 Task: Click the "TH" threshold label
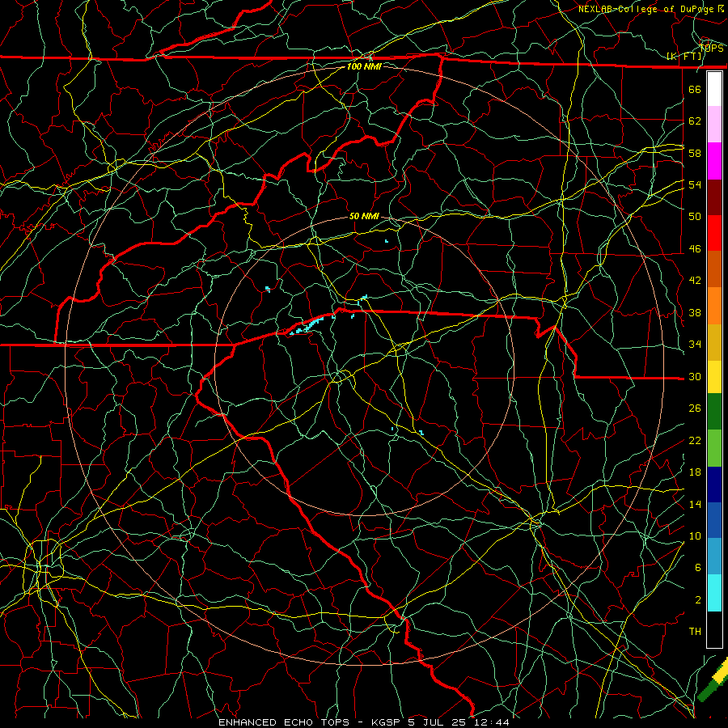pos(695,632)
